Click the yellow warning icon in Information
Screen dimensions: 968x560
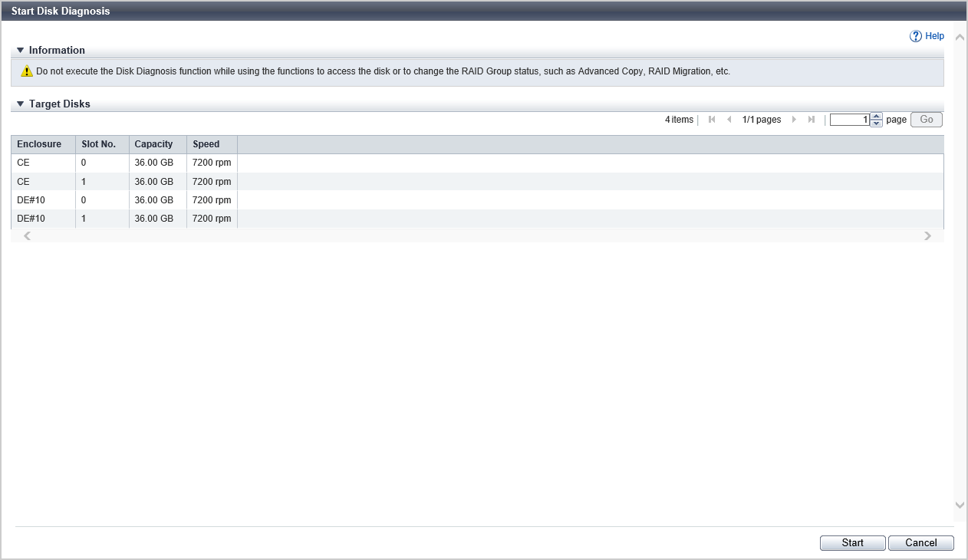click(27, 71)
